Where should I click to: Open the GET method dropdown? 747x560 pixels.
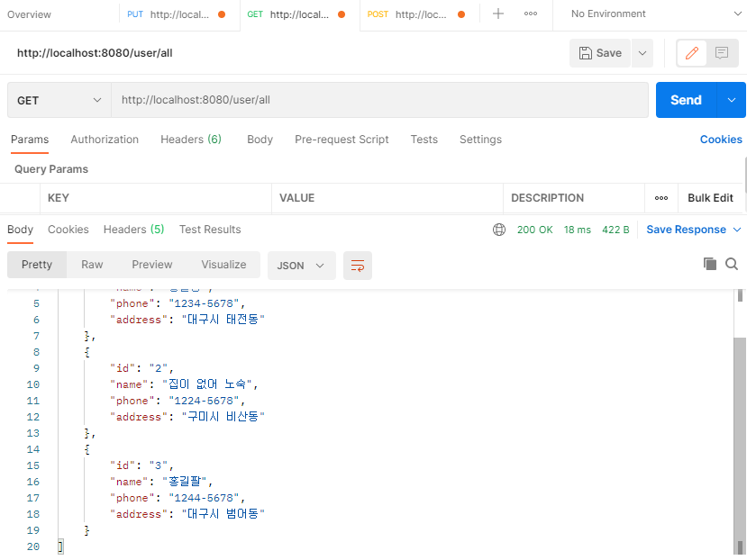[59, 100]
